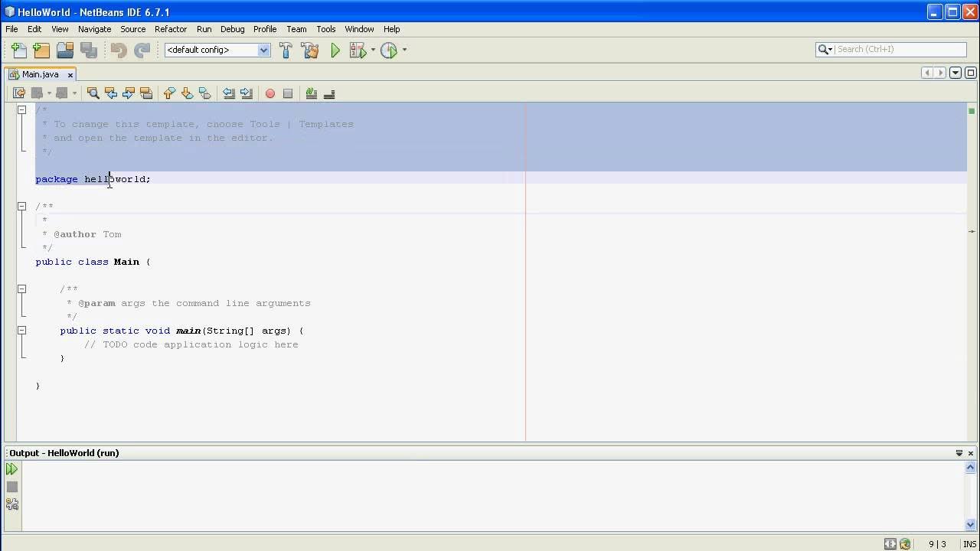Image resolution: width=980 pixels, height=551 pixels.
Task: Comment selected lines icon
Action: tap(312, 93)
